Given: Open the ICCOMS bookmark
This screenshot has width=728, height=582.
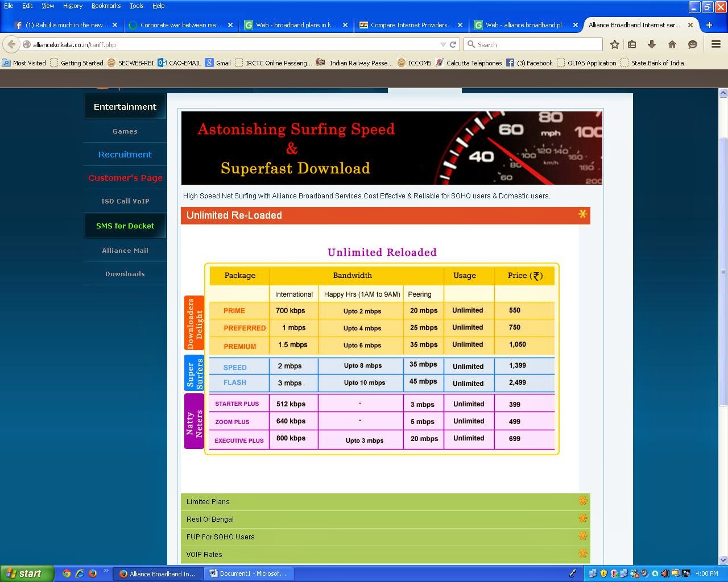Looking at the screenshot, I should pos(414,63).
